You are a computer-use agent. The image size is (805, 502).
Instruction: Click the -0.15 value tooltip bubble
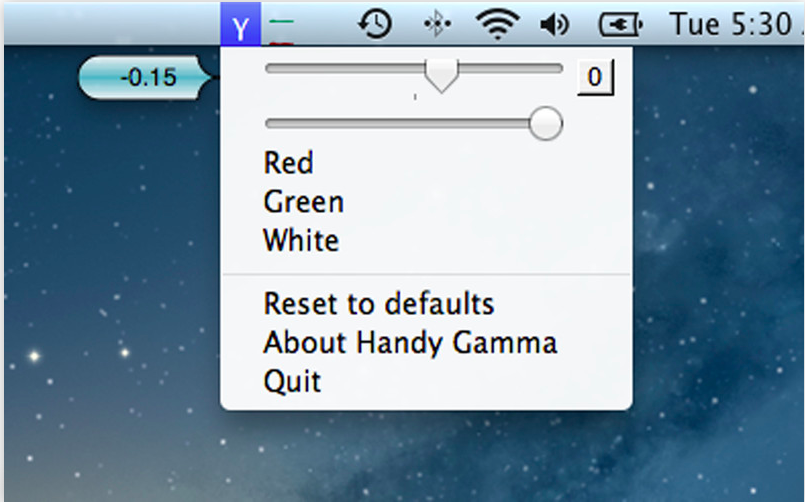click(x=145, y=78)
